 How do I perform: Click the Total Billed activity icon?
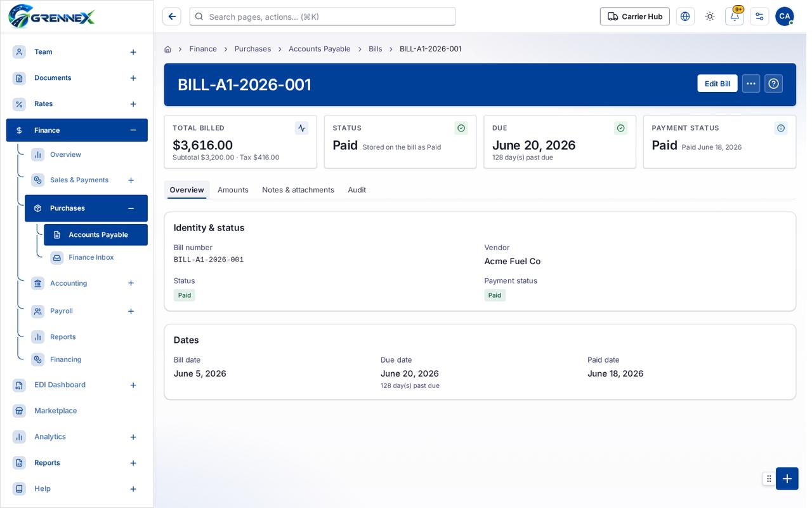(301, 128)
